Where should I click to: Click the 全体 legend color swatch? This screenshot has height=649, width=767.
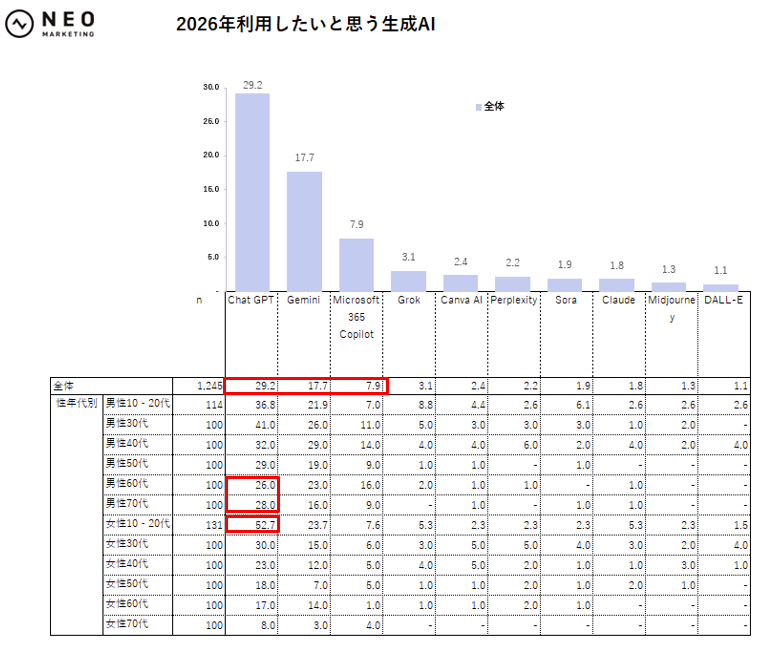478,107
